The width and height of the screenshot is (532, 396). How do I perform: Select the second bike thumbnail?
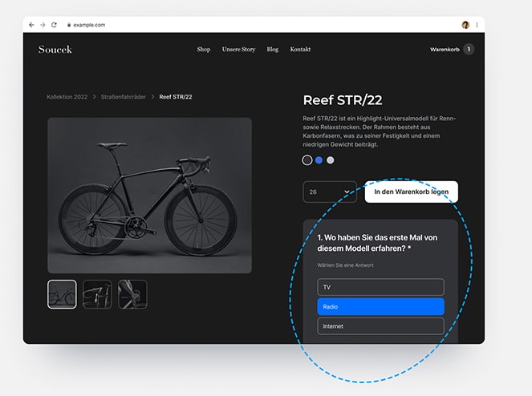coord(97,294)
